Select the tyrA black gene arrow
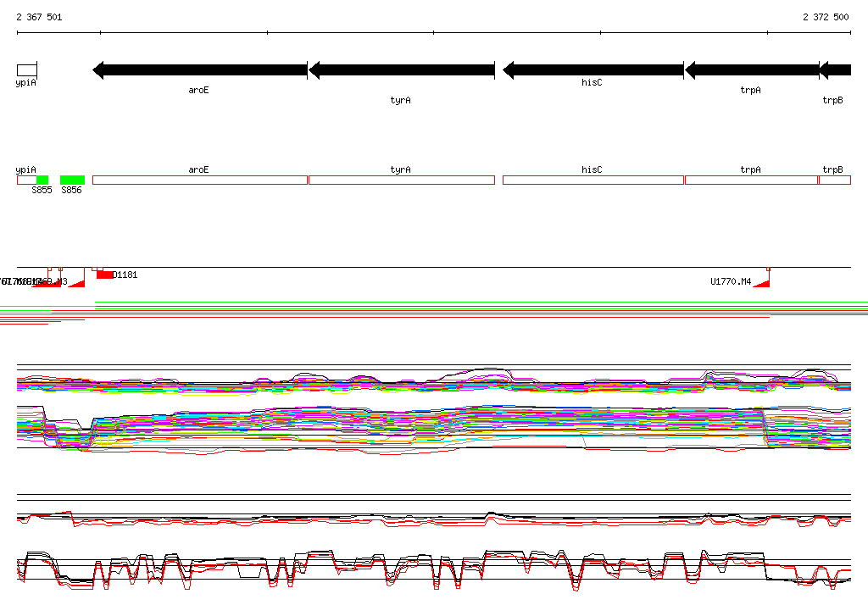The width and height of the screenshot is (868, 605). (x=402, y=70)
